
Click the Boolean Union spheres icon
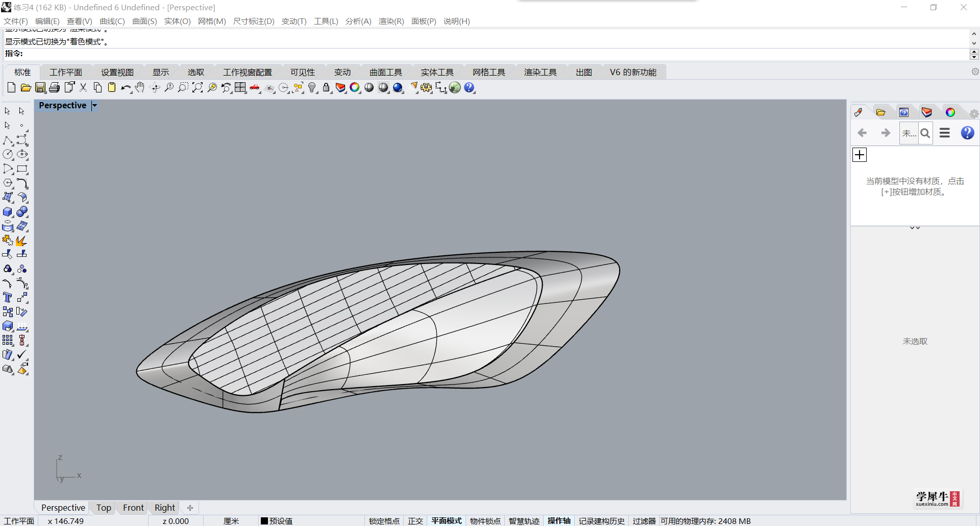[22, 211]
